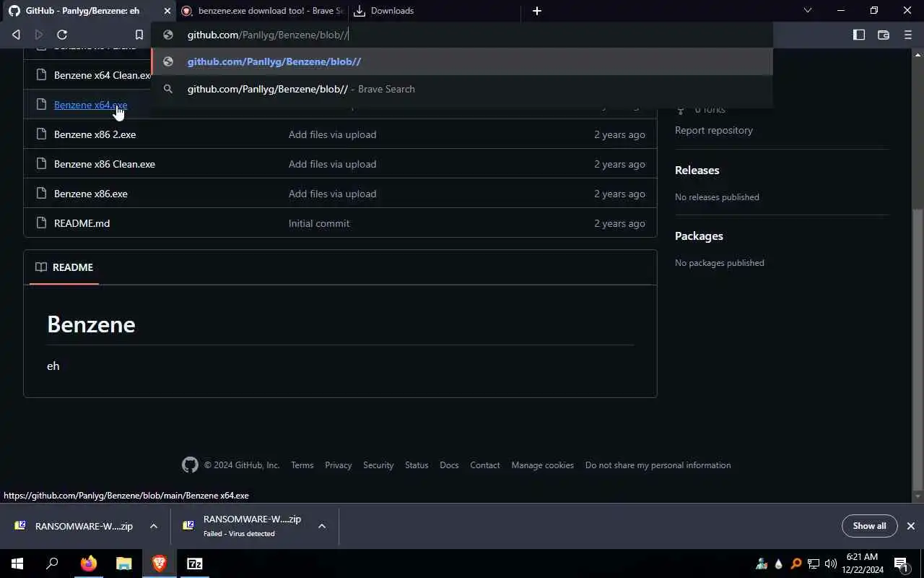Open commit message for Benzene x86.exe row

(x=332, y=194)
